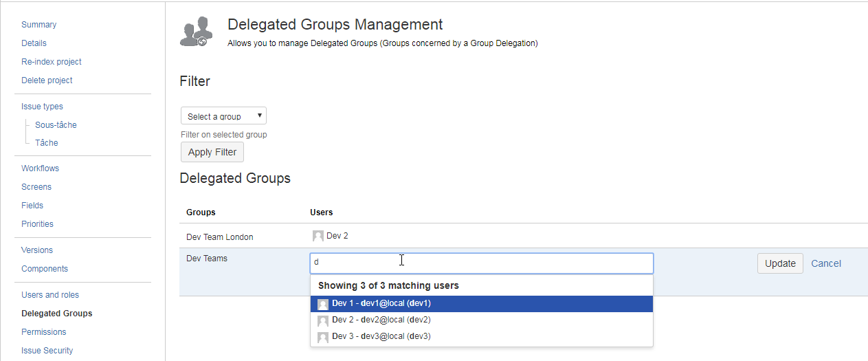Open the Sous-tâche issue type

click(x=56, y=125)
